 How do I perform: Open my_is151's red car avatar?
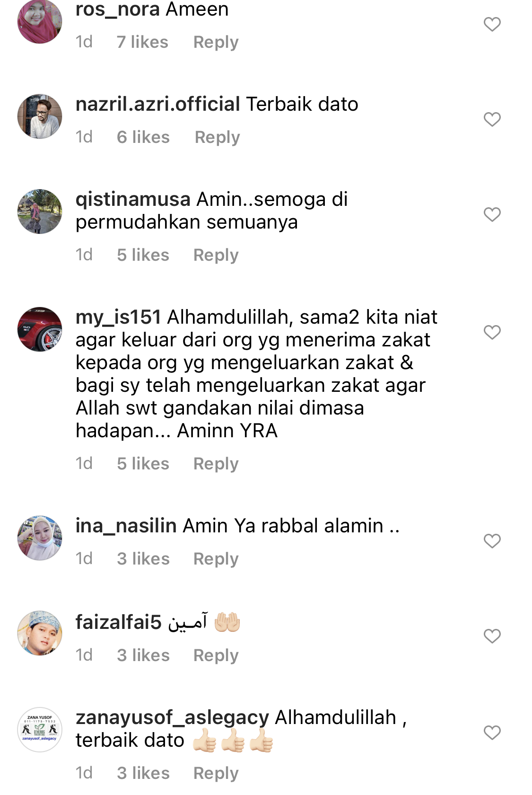click(40, 329)
